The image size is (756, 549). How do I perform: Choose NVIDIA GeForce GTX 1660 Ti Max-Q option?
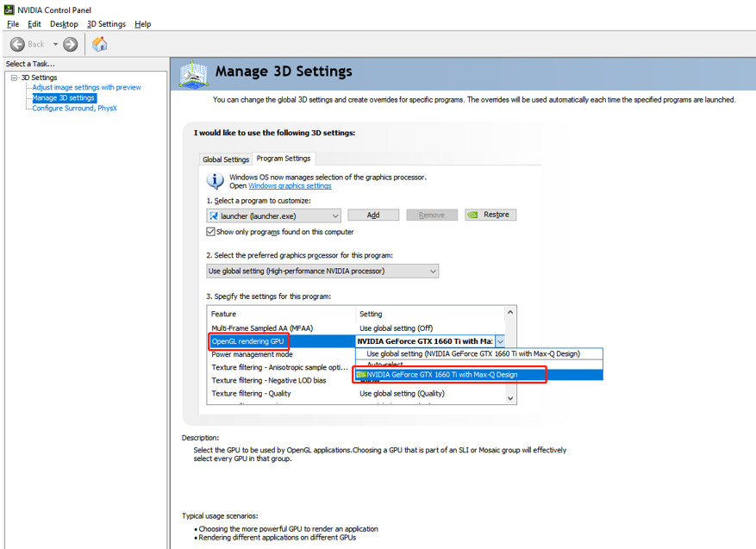[479, 375]
